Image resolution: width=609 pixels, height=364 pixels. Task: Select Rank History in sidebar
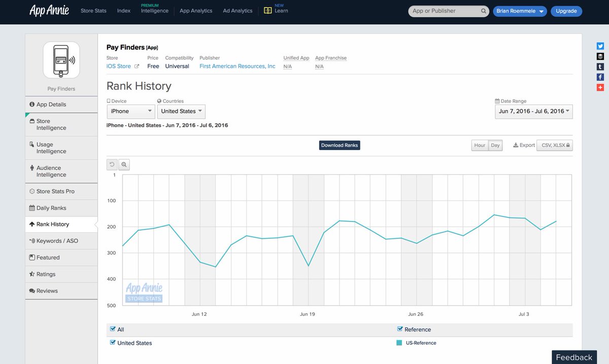click(61, 224)
